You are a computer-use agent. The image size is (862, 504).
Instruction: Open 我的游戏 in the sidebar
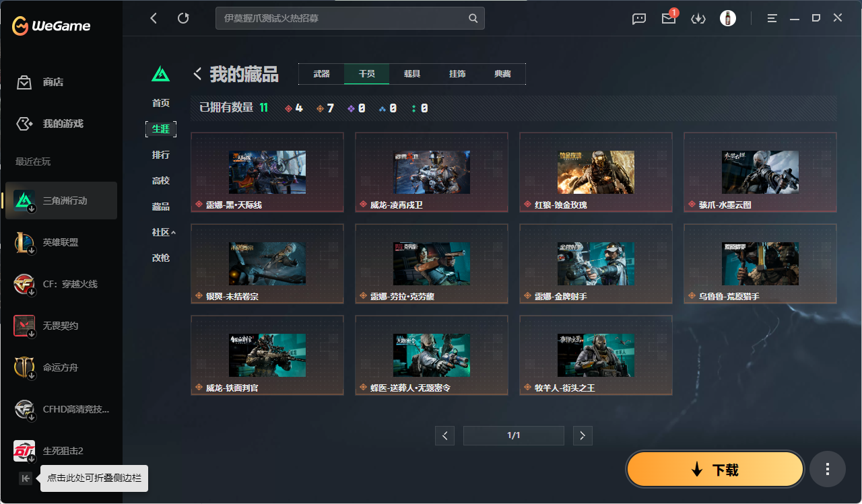click(x=63, y=124)
